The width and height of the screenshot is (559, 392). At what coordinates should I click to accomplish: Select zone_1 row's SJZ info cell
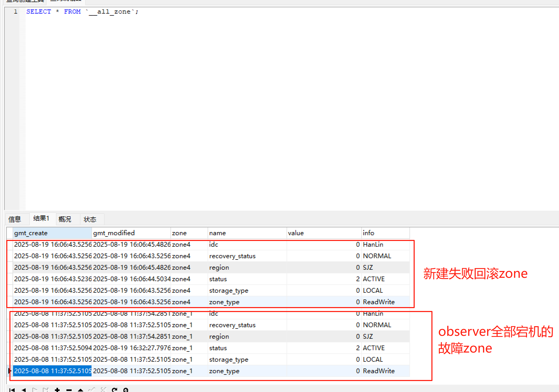pyautogui.click(x=386, y=336)
